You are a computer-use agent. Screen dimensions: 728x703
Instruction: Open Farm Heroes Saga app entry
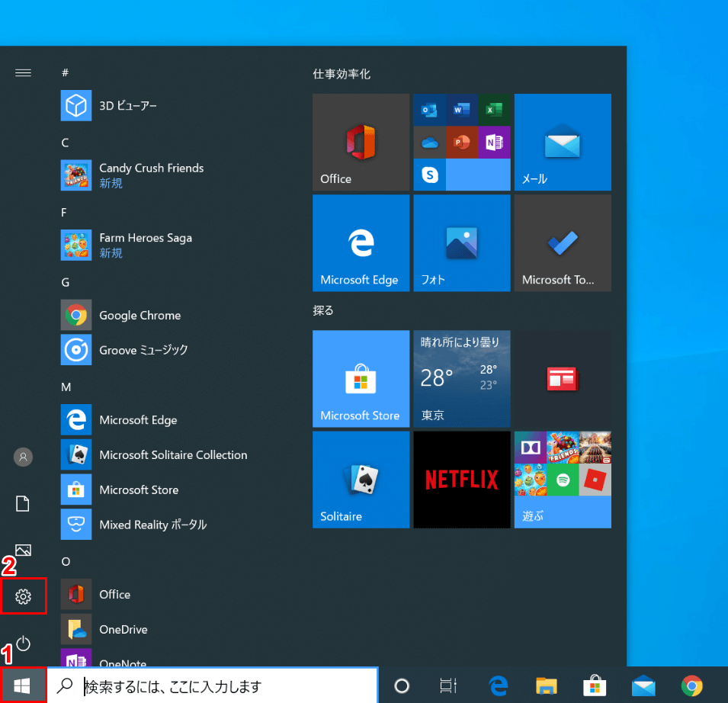[158, 246]
